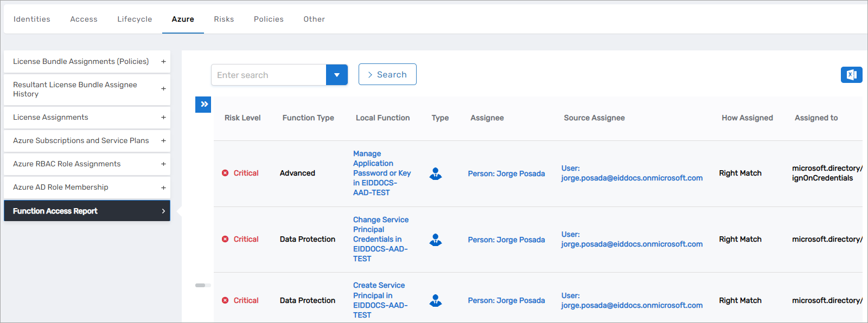Viewport: 868px width, 323px height.
Task: Expand Azure RBAC Role Assignments
Action: (x=163, y=164)
